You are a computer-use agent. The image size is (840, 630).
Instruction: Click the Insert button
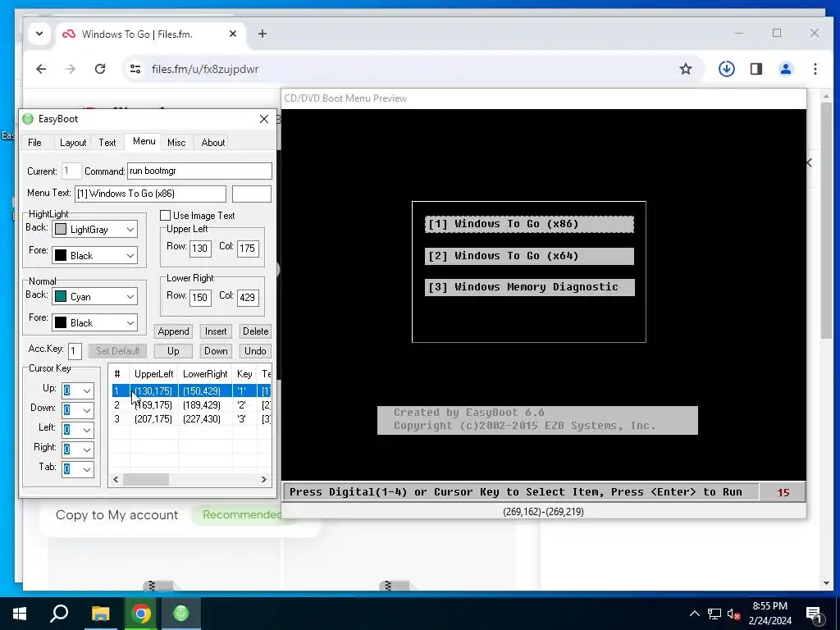point(216,331)
